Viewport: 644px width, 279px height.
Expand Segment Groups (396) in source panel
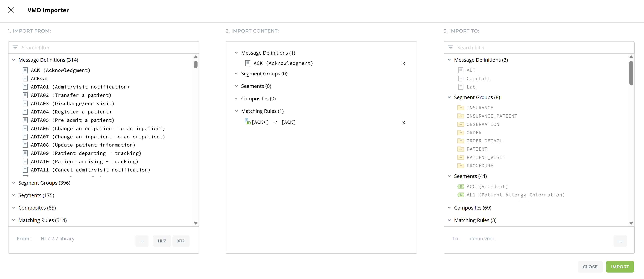pyautogui.click(x=14, y=183)
